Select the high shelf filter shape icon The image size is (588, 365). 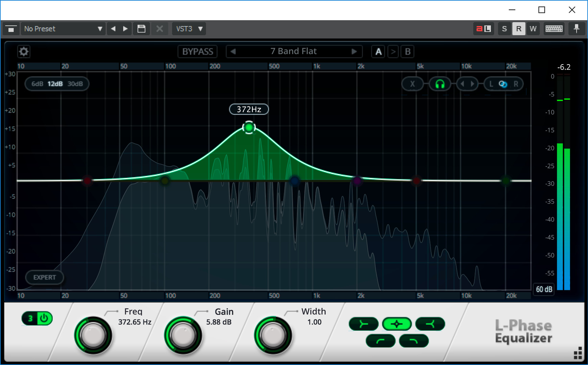click(430, 324)
